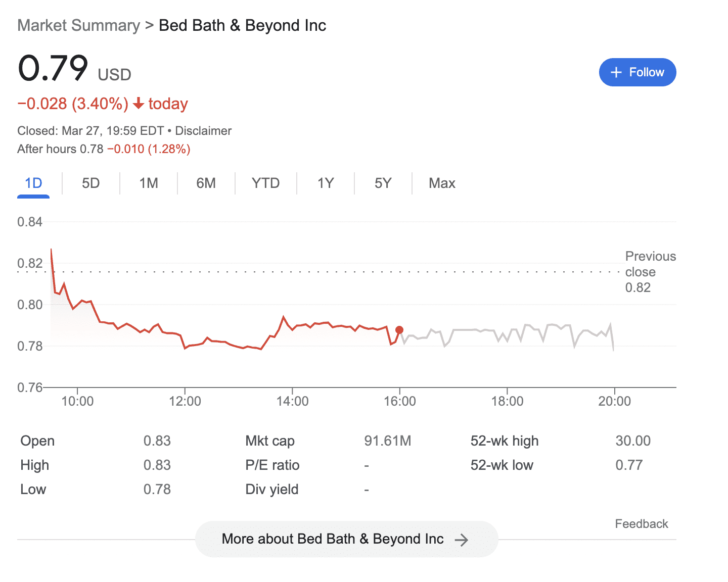
Task: Open the 5Y chart view
Action: click(383, 183)
